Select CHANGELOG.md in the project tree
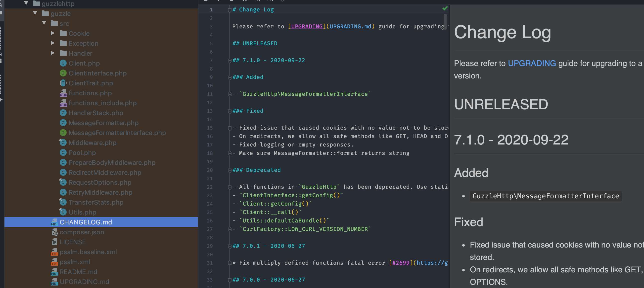The image size is (644, 288). (86, 222)
